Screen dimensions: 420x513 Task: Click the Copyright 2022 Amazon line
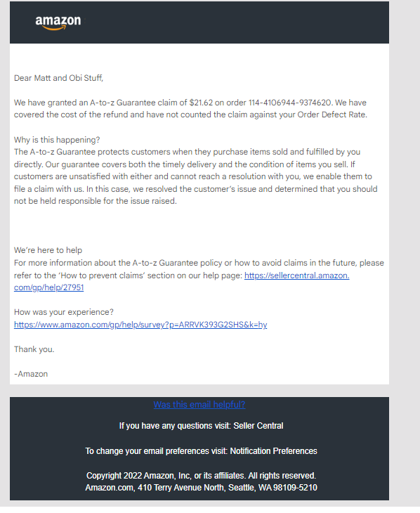(x=201, y=475)
